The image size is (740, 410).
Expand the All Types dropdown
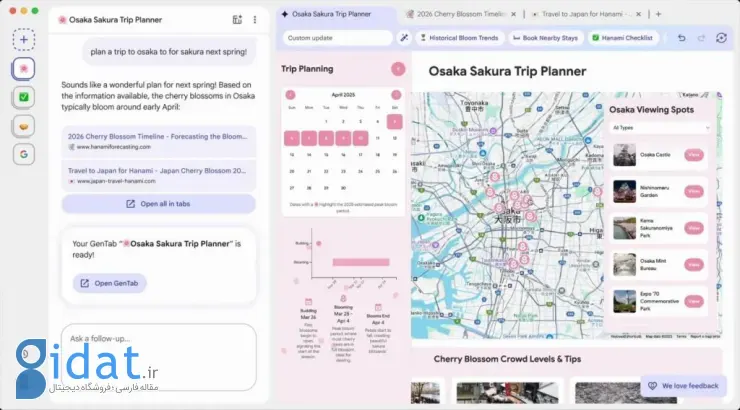660,128
